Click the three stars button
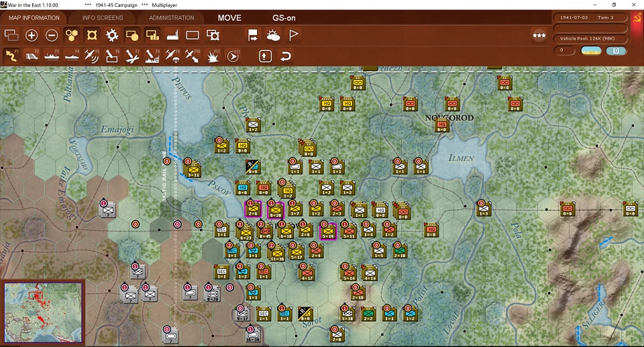 539,36
